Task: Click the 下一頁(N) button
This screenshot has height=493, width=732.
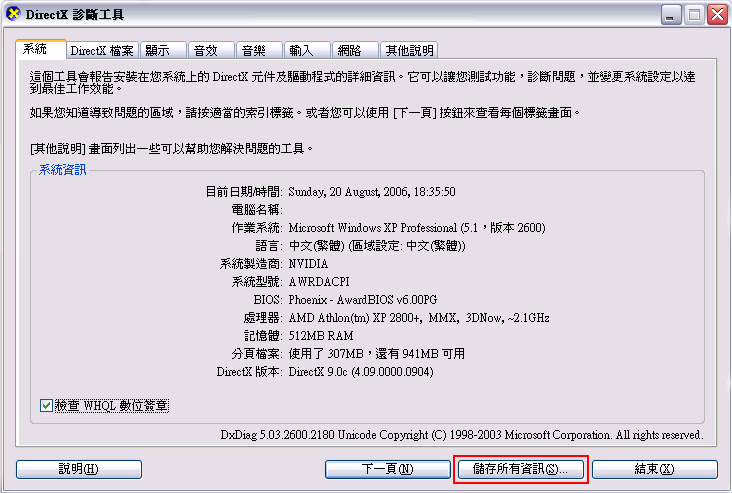Action: (x=387, y=469)
